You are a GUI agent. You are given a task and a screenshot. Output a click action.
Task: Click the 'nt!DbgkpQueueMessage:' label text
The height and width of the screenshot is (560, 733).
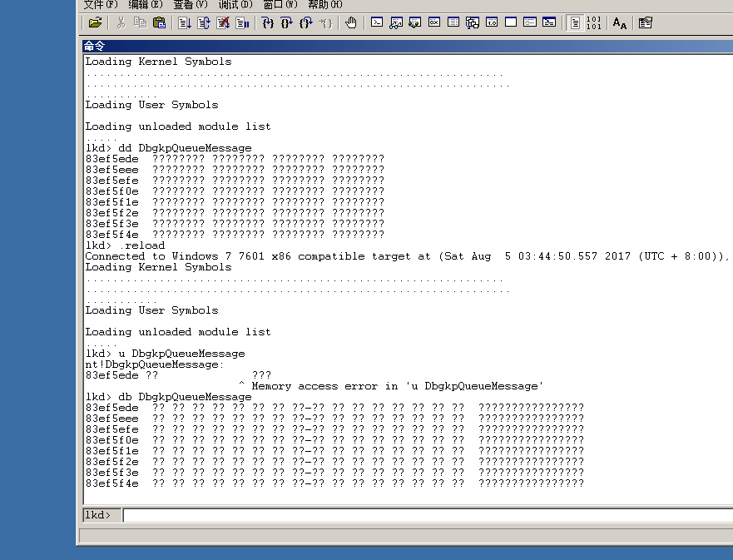tap(155, 364)
